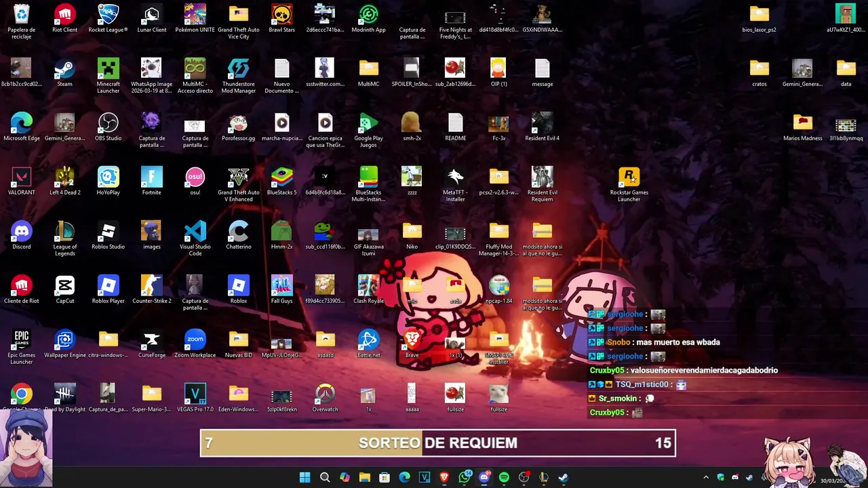
Task: Open CapCut desktop shortcut
Action: click(64, 290)
